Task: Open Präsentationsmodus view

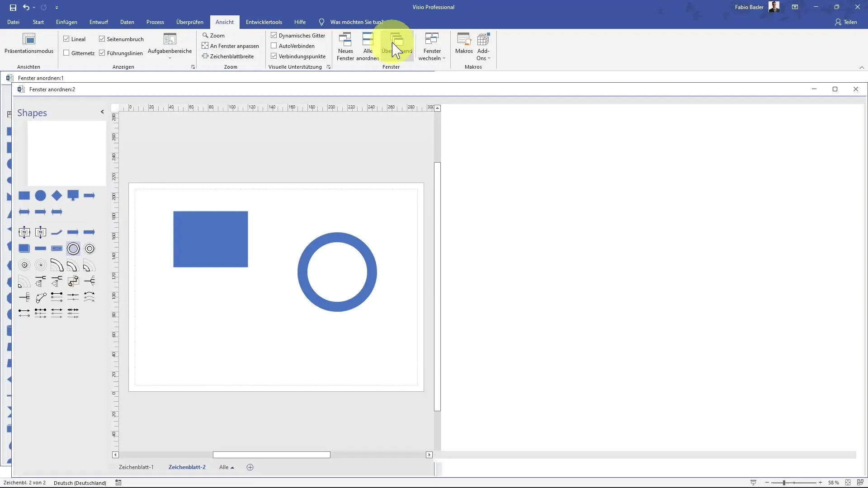Action: pyautogui.click(x=29, y=44)
